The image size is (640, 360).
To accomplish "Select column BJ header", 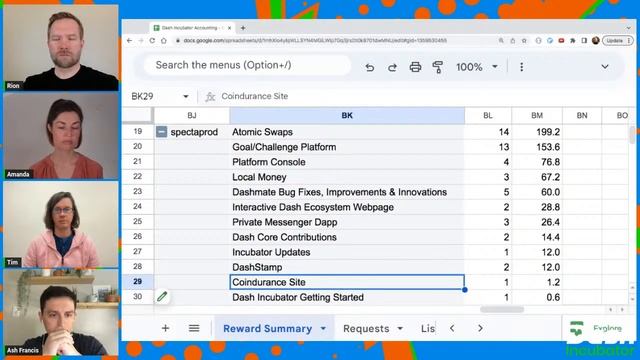I will coord(192,116).
